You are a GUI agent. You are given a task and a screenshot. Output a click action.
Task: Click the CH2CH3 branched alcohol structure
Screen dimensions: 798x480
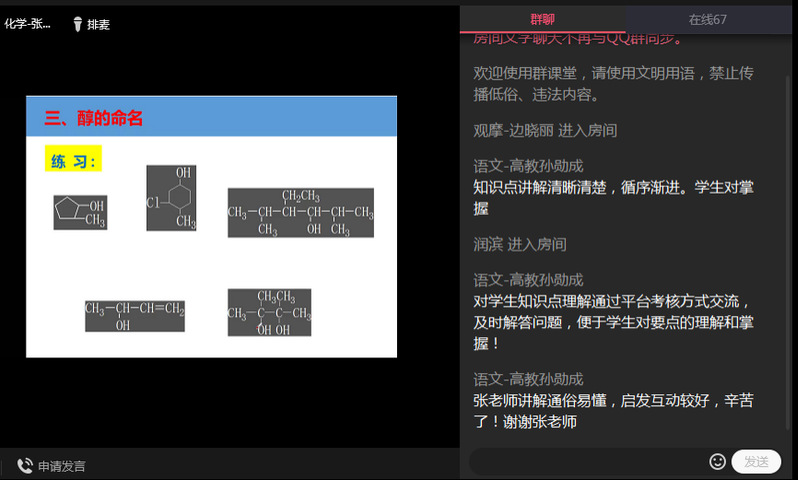[300, 212]
